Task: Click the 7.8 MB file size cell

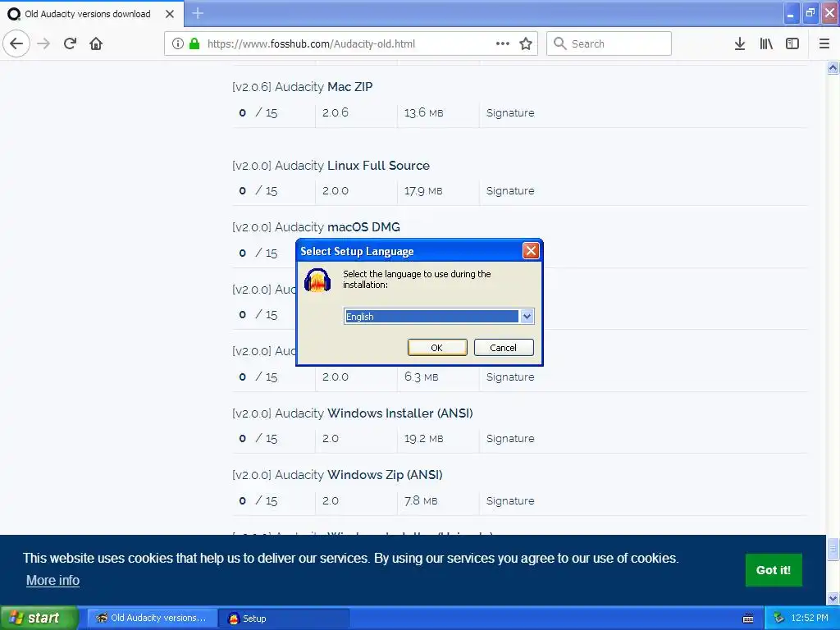Action: 421,501
